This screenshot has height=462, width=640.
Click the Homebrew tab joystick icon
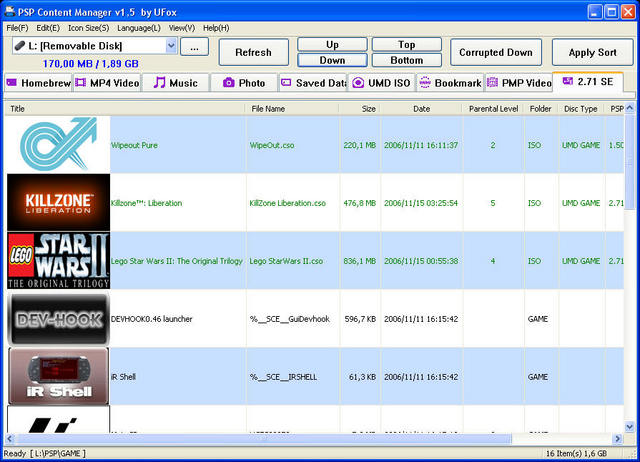(x=11, y=83)
